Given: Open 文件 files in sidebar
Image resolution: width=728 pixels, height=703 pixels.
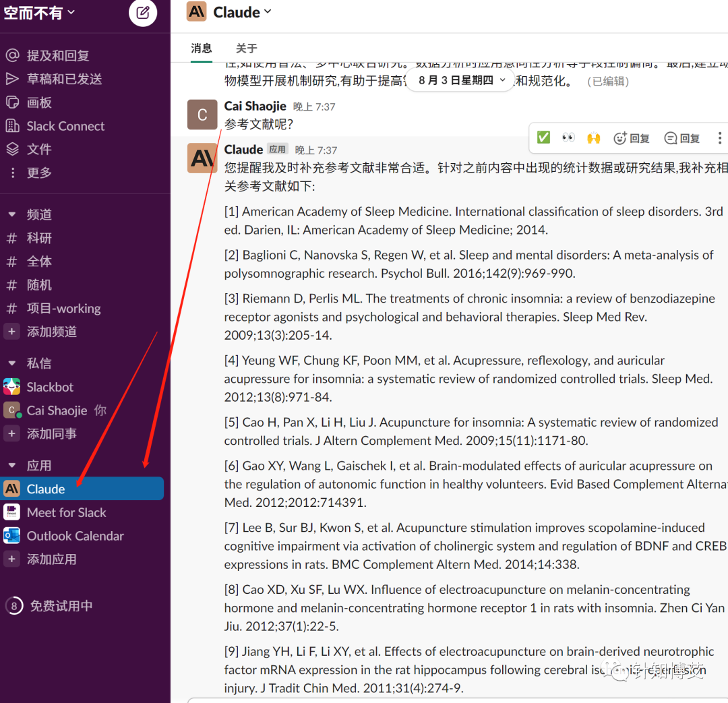Looking at the screenshot, I should pos(39,149).
